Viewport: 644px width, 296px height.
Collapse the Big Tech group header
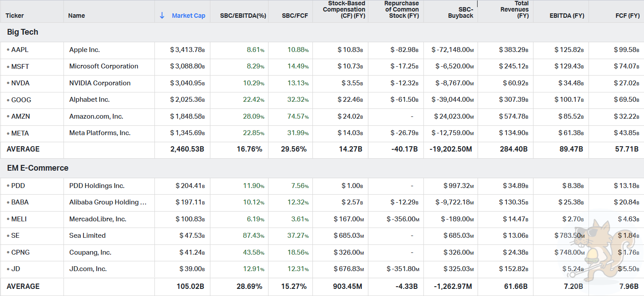(x=23, y=32)
